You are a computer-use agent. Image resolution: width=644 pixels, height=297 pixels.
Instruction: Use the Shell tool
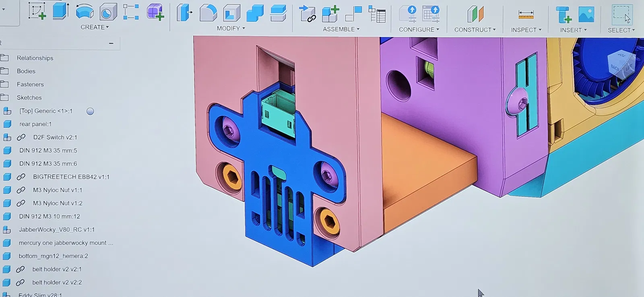[231, 13]
